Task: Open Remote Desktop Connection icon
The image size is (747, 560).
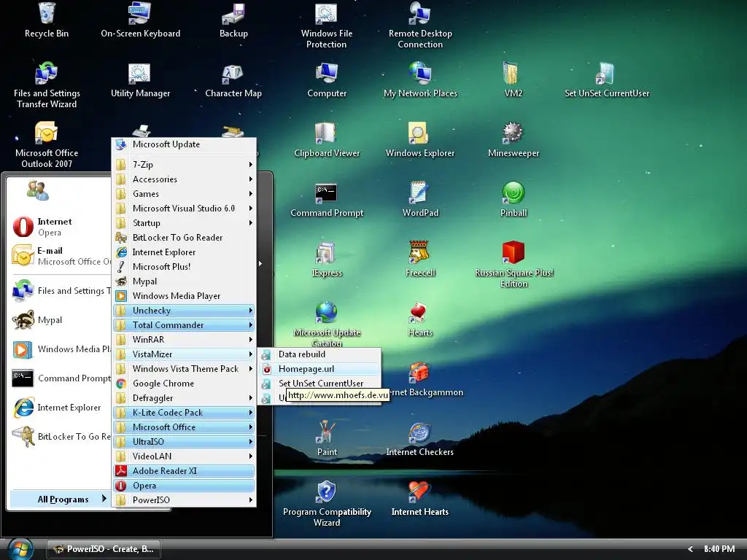Action: pyautogui.click(x=420, y=26)
